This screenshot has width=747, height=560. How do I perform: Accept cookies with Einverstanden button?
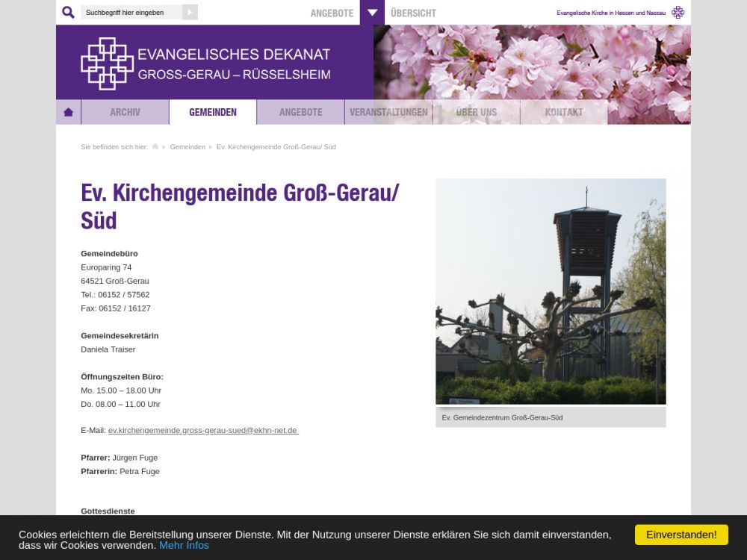click(x=681, y=535)
